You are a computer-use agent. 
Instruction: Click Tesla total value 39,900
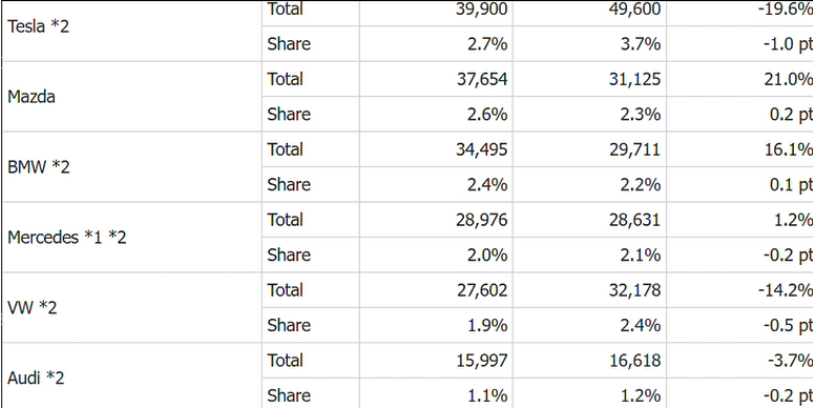[x=482, y=9]
